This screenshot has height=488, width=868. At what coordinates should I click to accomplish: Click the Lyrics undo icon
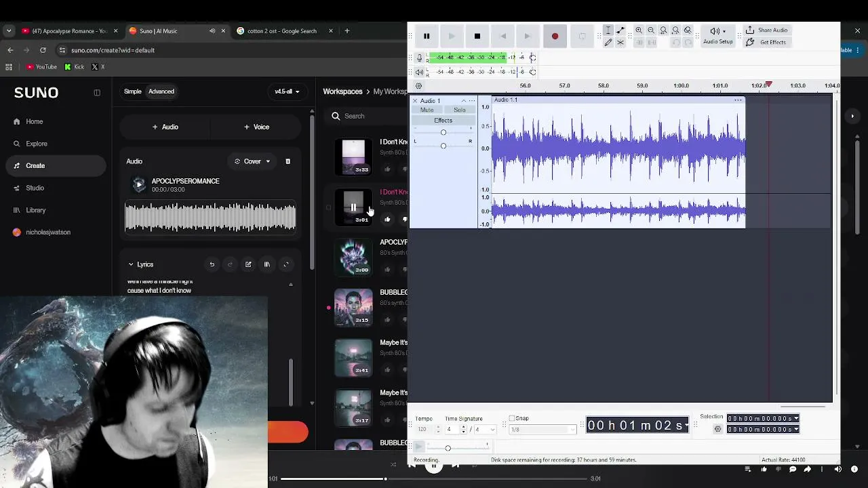click(x=212, y=264)
